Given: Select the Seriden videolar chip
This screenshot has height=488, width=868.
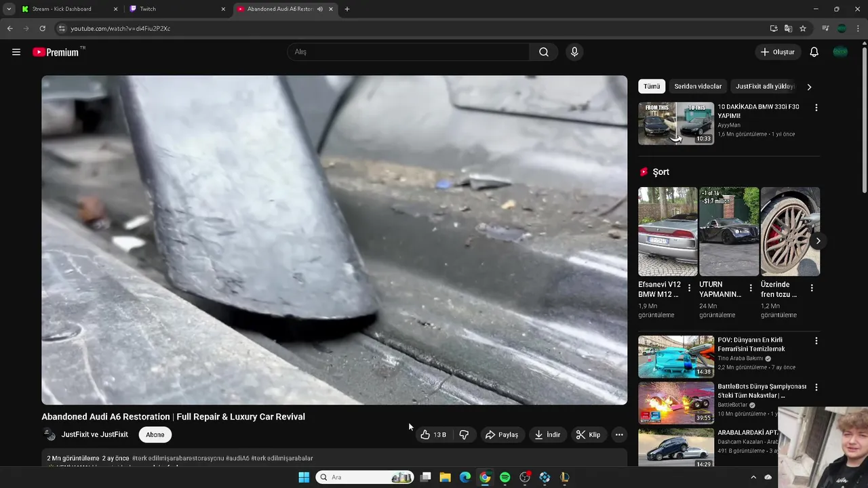Looking at the screenshot, I should coord(698,87).
